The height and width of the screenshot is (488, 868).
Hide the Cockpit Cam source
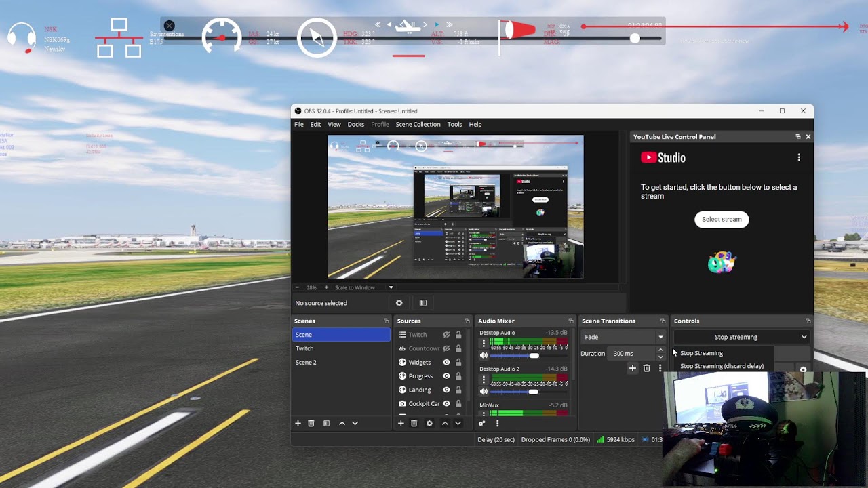point(446,404)
